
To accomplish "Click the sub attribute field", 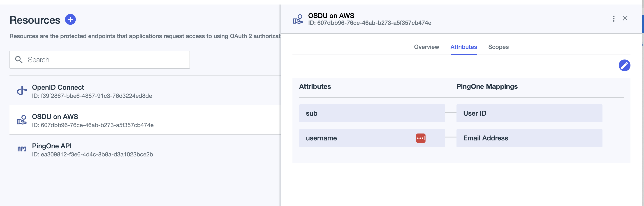I will point(372,113).
